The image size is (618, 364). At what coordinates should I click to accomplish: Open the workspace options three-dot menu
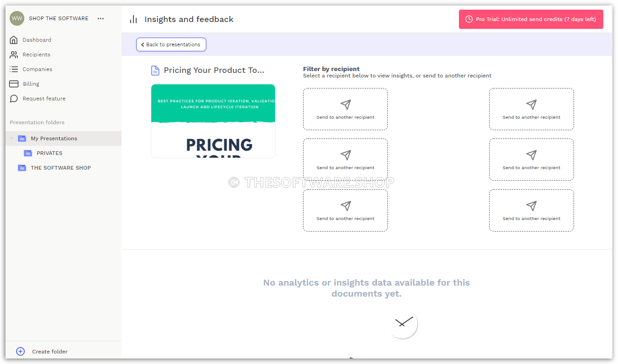click(100, 18)
